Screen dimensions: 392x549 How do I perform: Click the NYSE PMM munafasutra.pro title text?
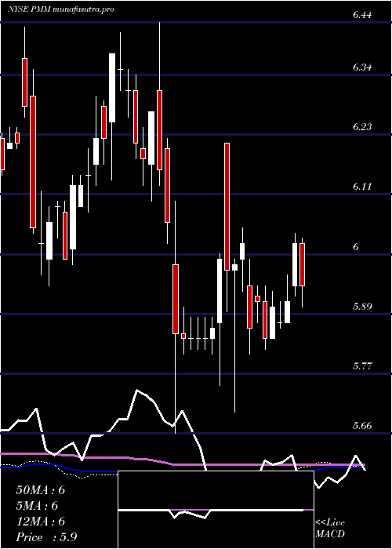61,9
